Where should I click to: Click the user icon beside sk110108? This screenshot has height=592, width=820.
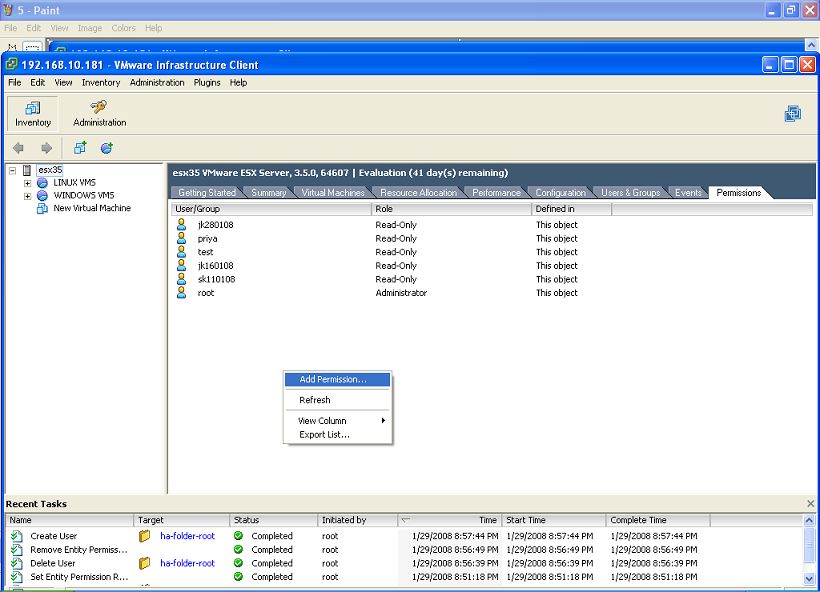(181, 279)
